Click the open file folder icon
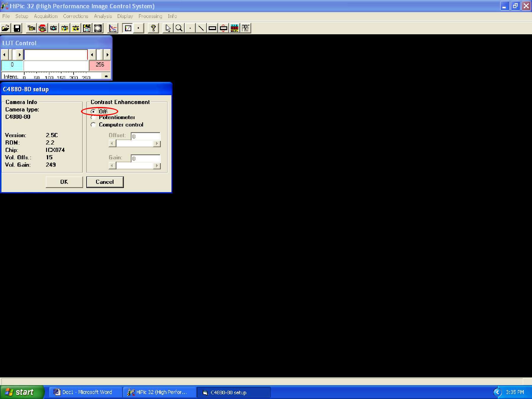Image resolution: width=532 pixels, height=399 pixels. point(6,28)
